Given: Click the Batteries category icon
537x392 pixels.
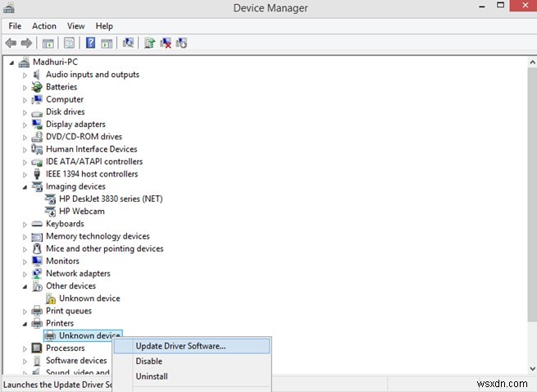Looking at the screenshot, I should pos(37,87).
